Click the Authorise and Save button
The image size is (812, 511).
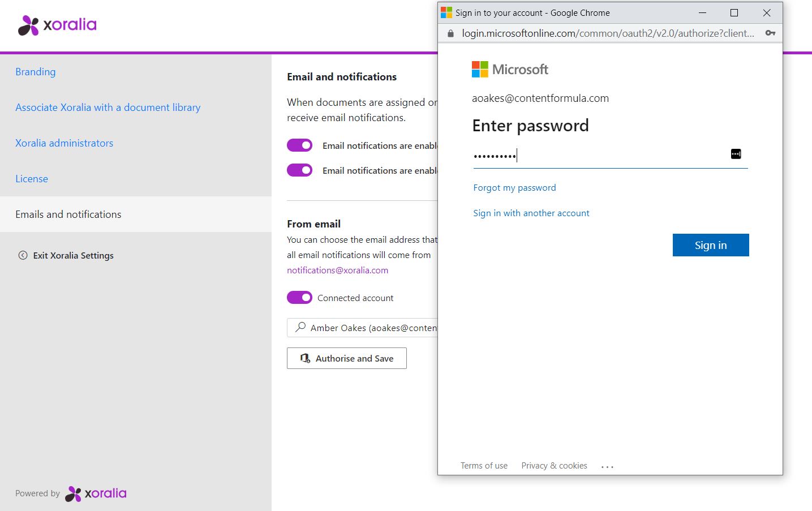coord(347,358)
